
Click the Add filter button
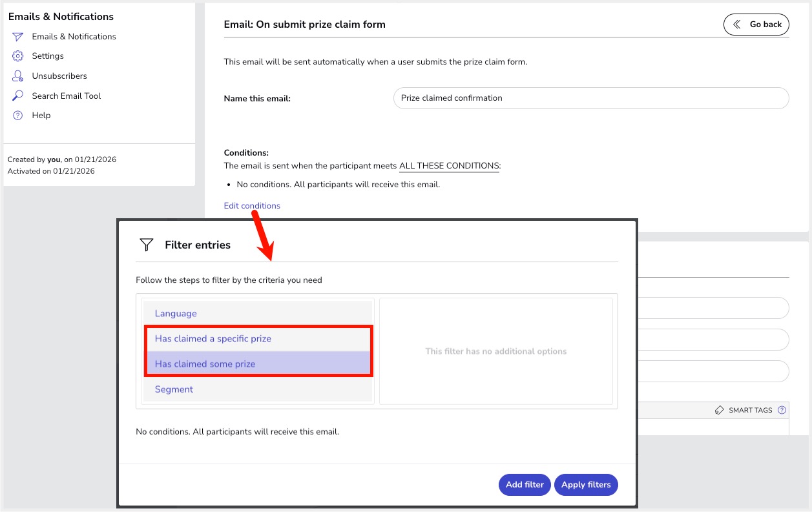click(x=525, y=485)
